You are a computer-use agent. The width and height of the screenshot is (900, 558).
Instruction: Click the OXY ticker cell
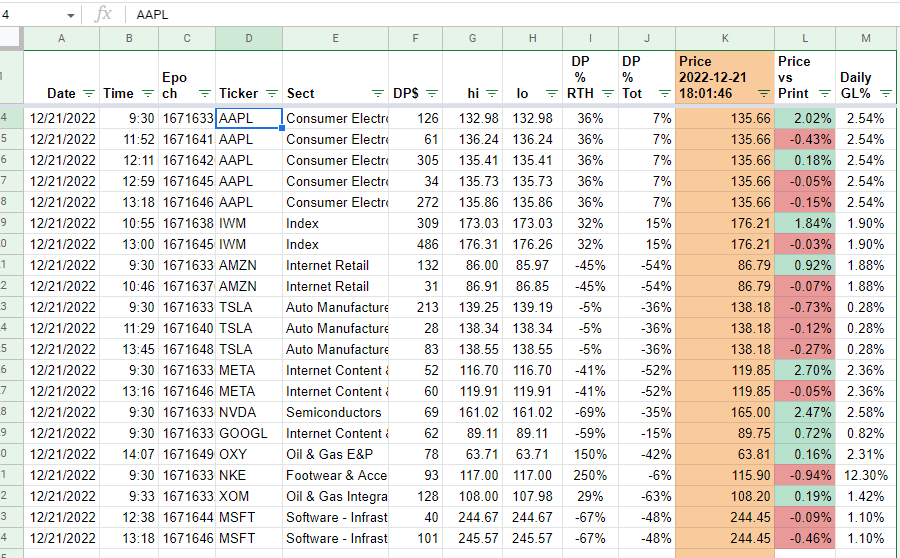pyautogui.click(x=249, y=454)
